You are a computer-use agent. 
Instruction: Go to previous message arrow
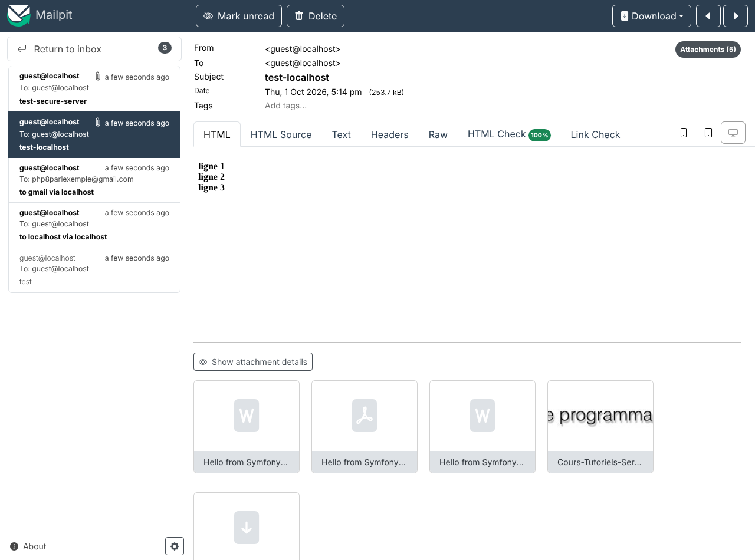708,16
